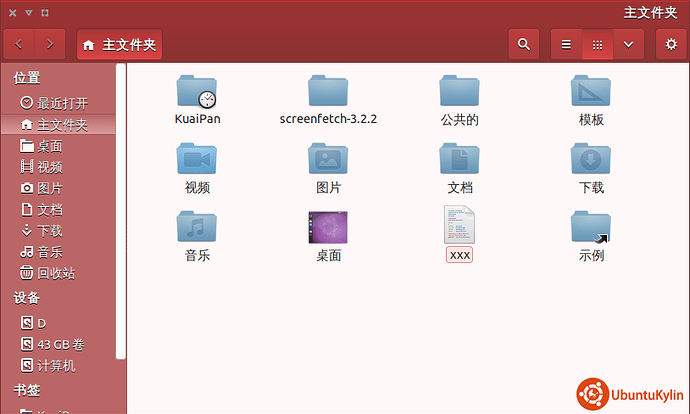
Task: Click the window minimize triangle button
Action: tap(29, 13)
